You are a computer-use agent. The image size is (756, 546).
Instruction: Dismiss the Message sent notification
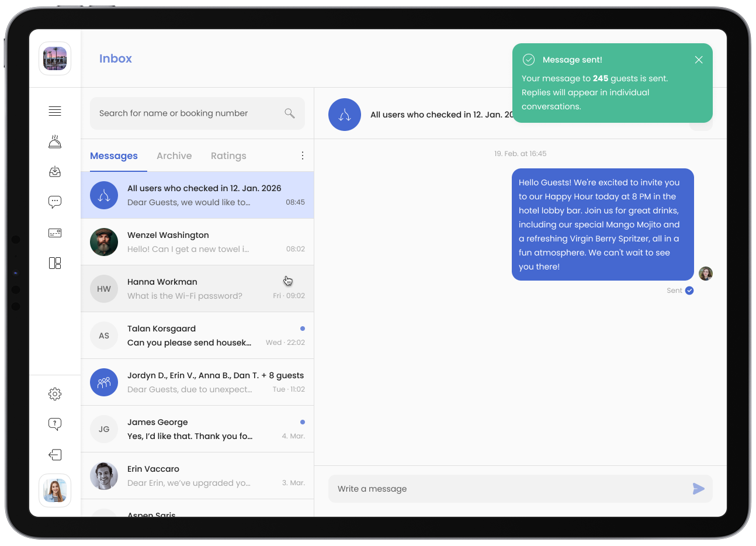[699, 60]
